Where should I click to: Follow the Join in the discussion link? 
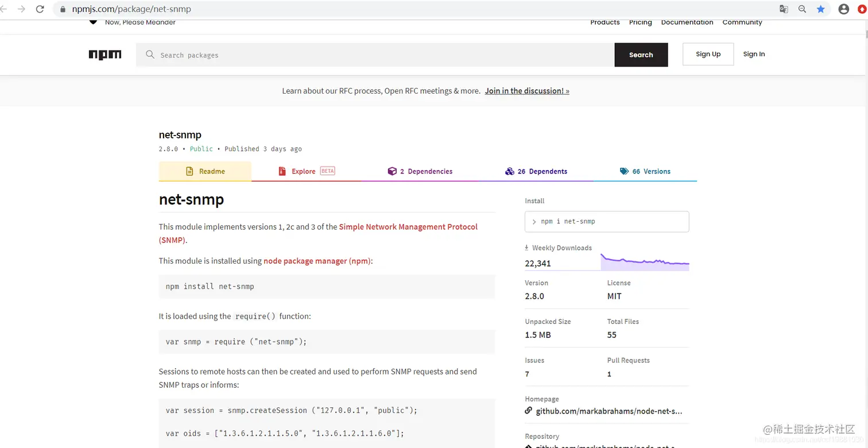click(527, 91)
